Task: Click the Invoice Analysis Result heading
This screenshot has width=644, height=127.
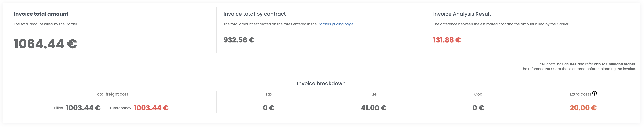Action: (462, 14)
